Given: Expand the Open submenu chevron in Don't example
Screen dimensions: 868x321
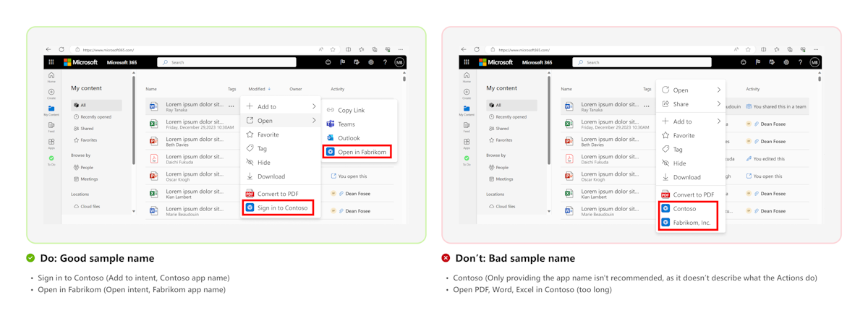Looking at the screenshot, I should pyautogui.click(x=719, y=90).
